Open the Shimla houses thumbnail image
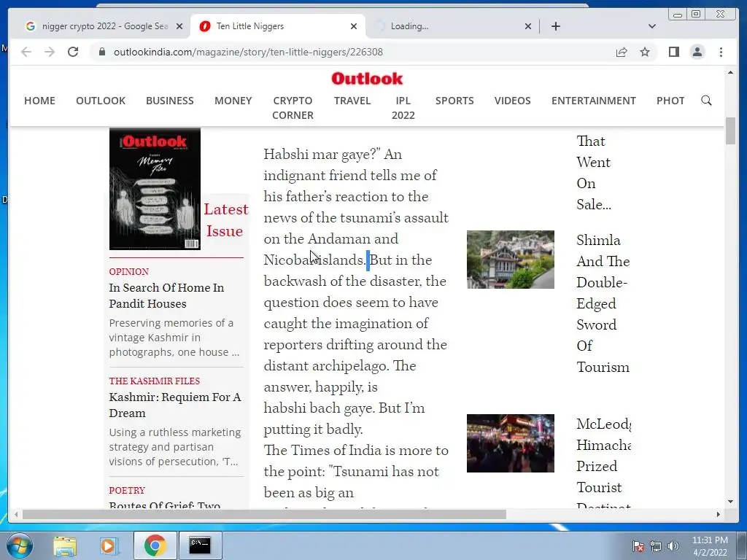The height and width of the screenshot is (560, 747). [510, 260]
